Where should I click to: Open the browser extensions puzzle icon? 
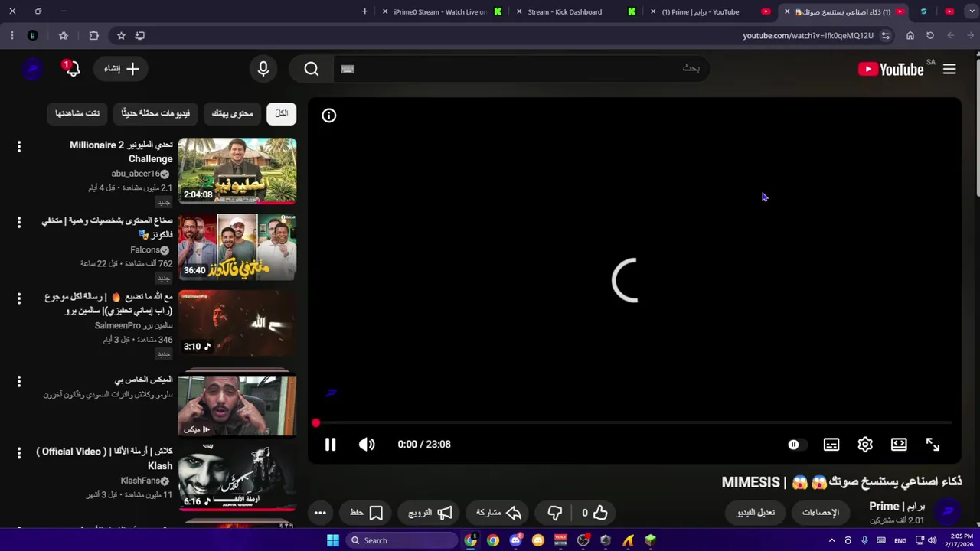pos(93,35)
